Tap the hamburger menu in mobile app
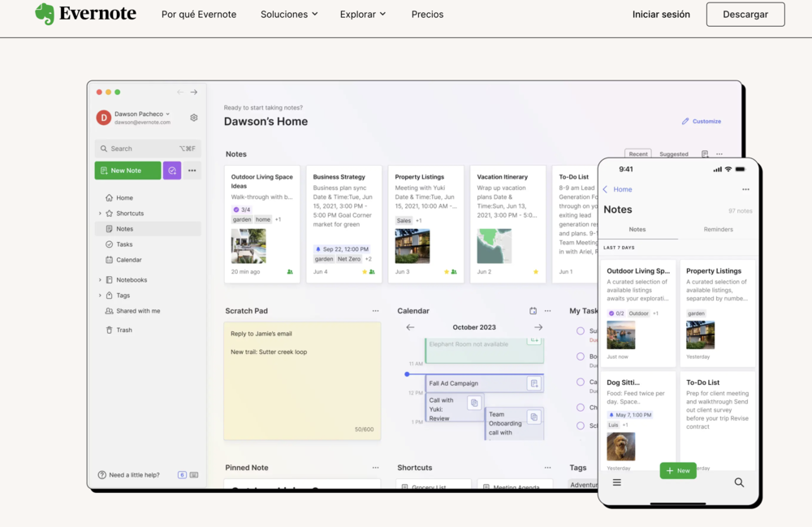Image resolution: width=812 pixels, height=527 pixels. coord(617,482)
